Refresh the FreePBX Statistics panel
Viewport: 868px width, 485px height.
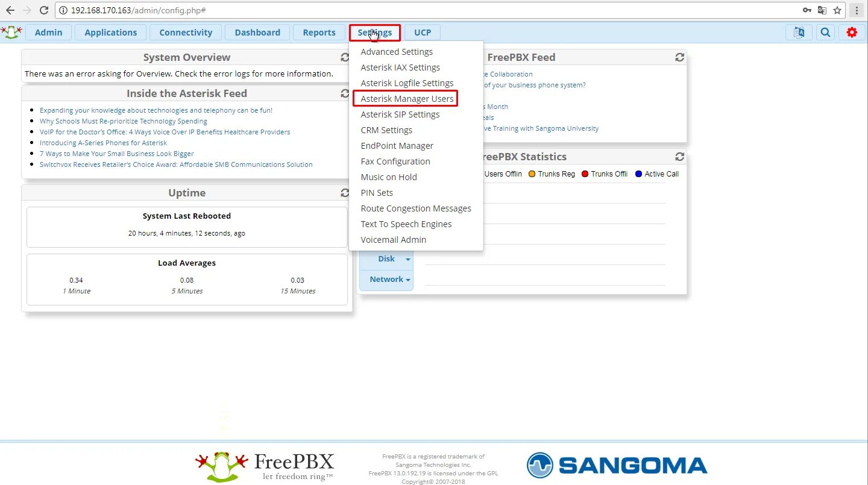tap(680, 157)
